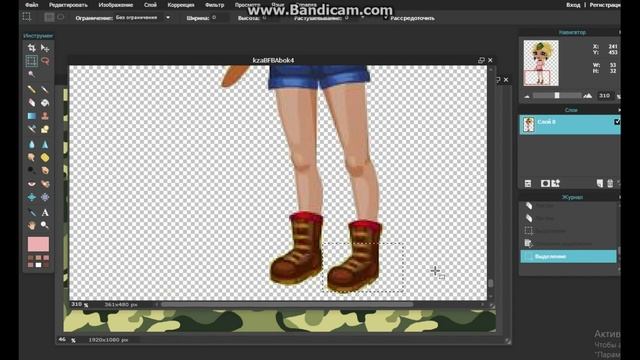Select the Smudge finger tool
Viewport: 640px width, 360px height.
tap(31, 157)
